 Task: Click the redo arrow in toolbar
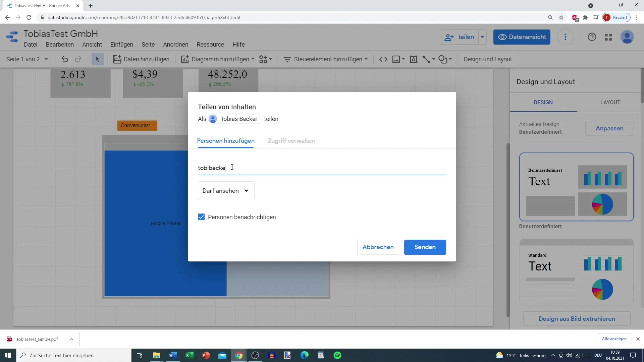coord(78,59)
